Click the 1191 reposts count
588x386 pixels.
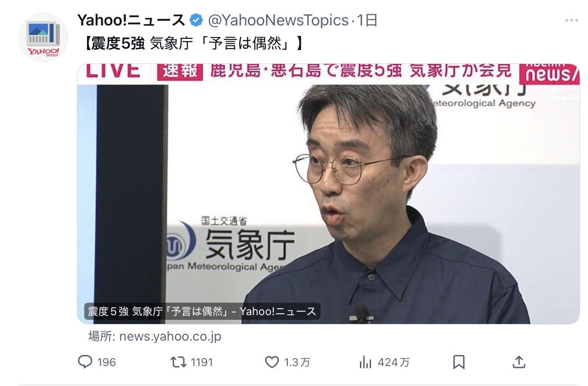[202, 362]
